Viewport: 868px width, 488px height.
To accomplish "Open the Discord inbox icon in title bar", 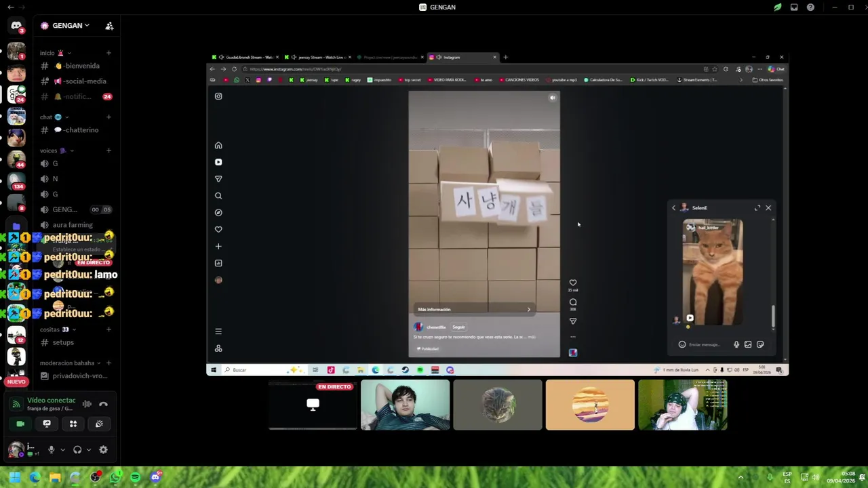I will 794,7.
